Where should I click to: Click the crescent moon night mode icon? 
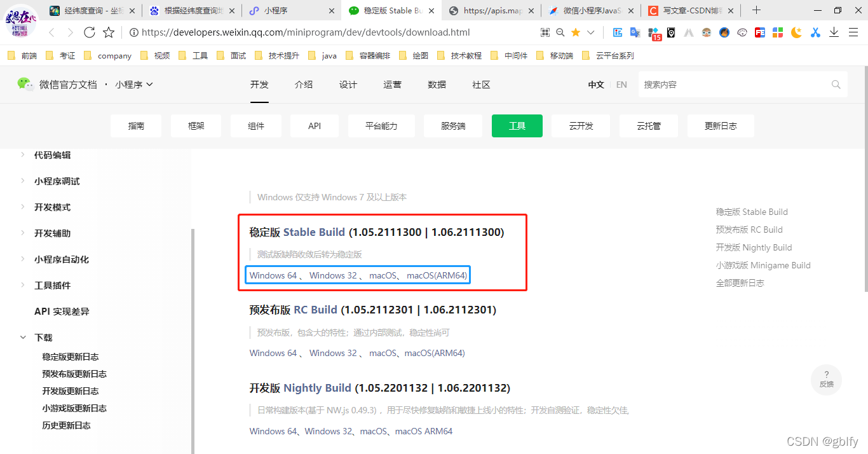pyautogui.click(x=797, y=32)
